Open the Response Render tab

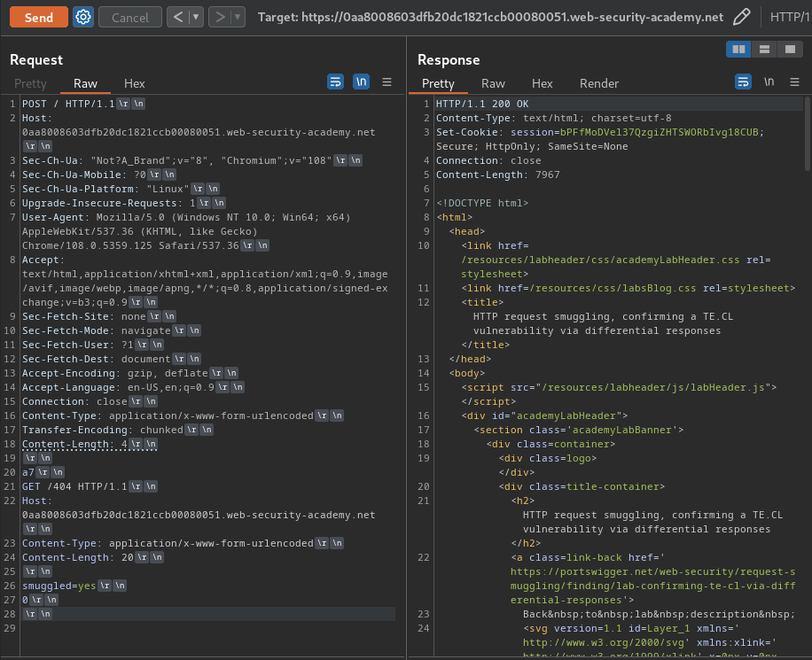(598, 83)
